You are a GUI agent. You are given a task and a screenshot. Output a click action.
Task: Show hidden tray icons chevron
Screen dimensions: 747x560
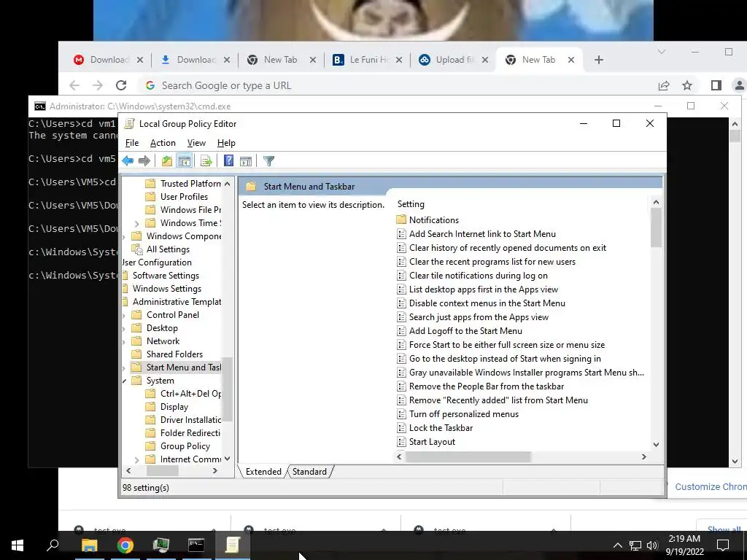click(x=617, y=545)
